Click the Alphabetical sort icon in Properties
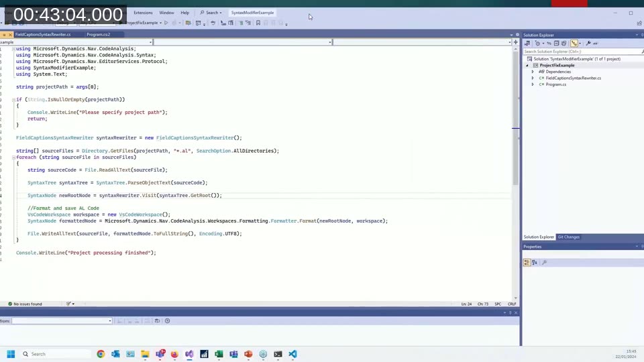 (535, 262)
